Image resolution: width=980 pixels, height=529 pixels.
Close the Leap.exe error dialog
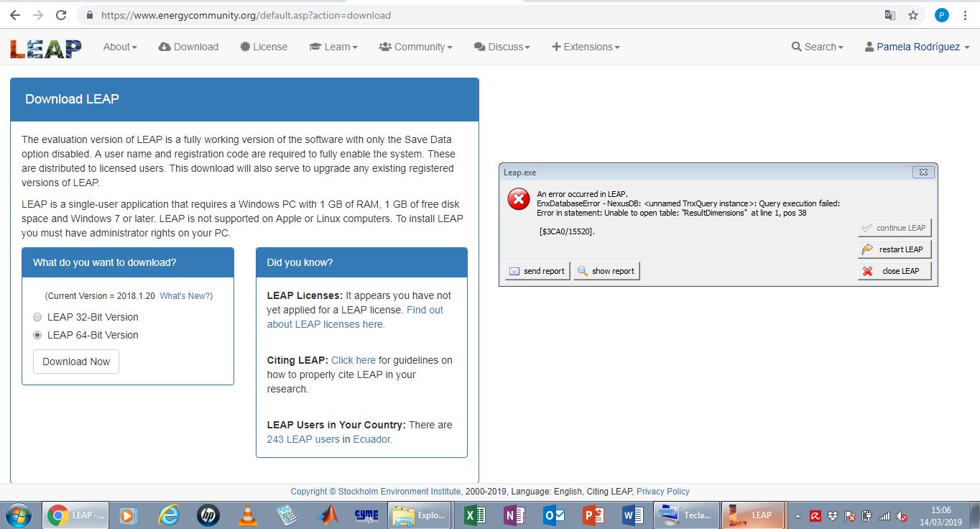923,172
